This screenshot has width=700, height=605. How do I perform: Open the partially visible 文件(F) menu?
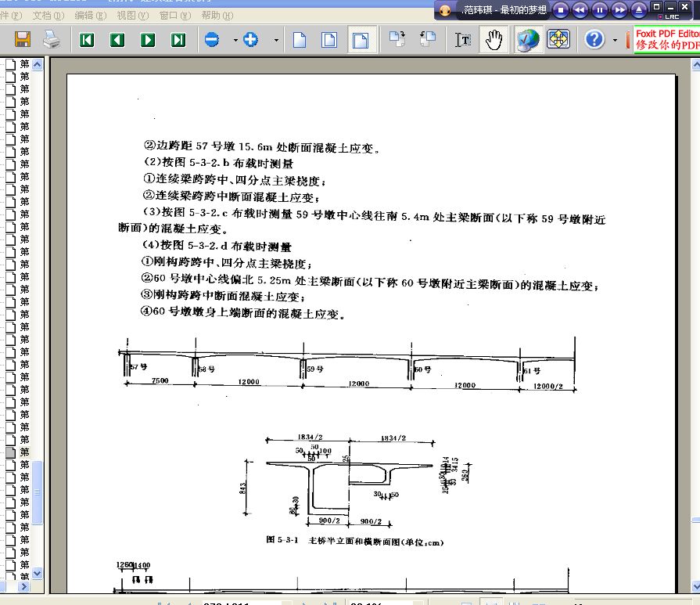(x=11, y=16)
